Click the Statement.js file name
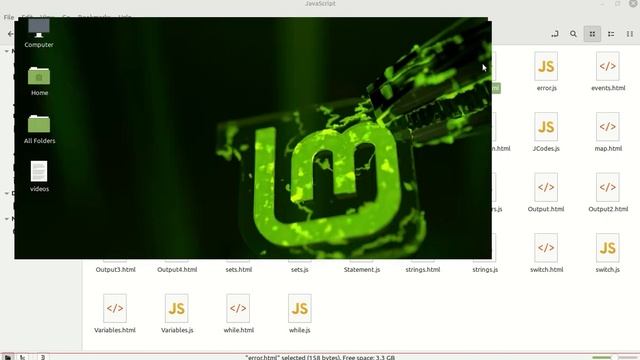 point(362,269)
